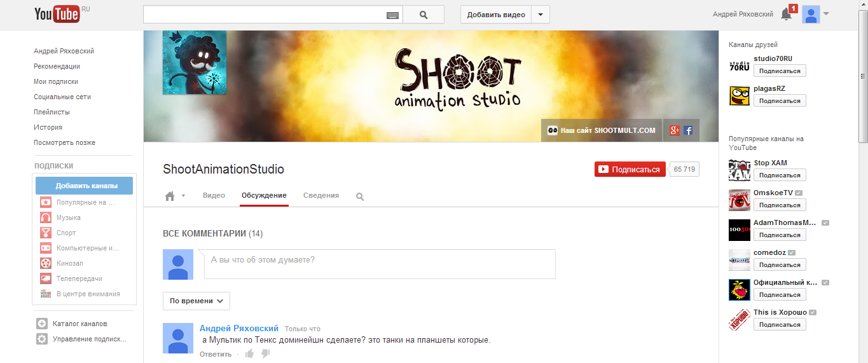Click the Андрей Ряховский sidebar link

point(64,51)
